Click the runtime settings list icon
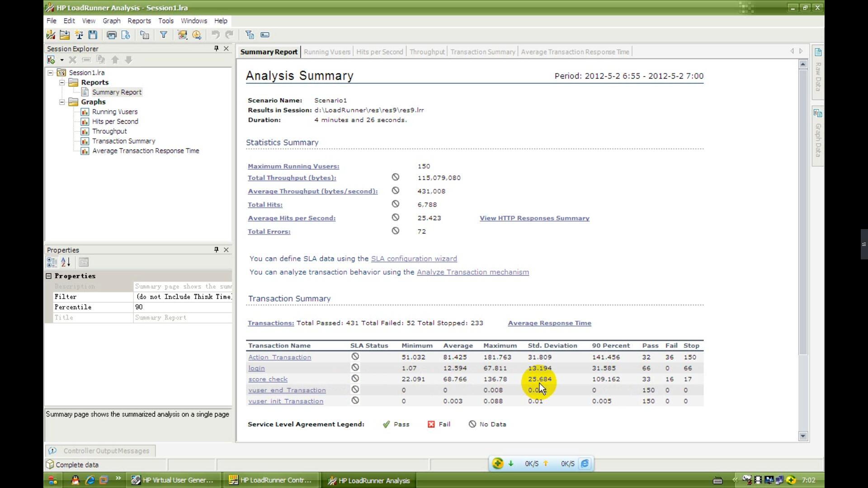Image resolution: width=868 pixels, height=488 pixels. [x=145, y=35]
